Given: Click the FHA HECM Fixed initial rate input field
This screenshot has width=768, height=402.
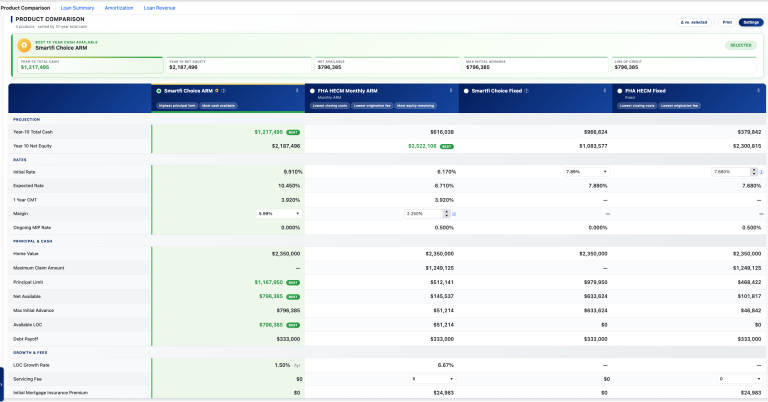Looking at the screenshot, I should (x=731, y=172).
